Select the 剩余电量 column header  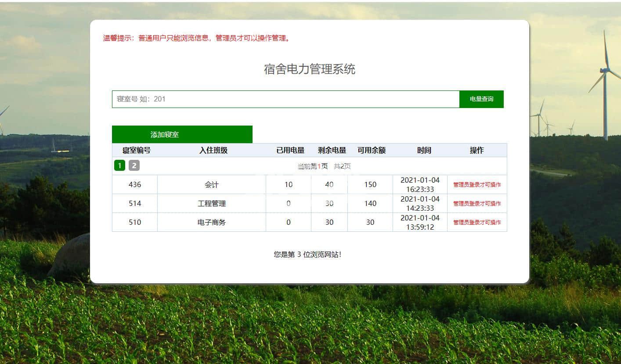coord(332,150)
